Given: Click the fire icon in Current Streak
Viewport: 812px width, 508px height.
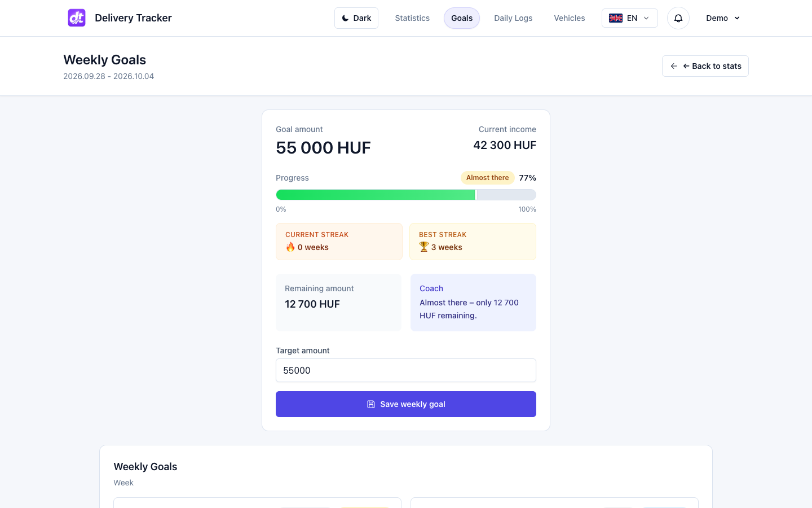Looking at the screenshot, I should click(x=290, y=247).
